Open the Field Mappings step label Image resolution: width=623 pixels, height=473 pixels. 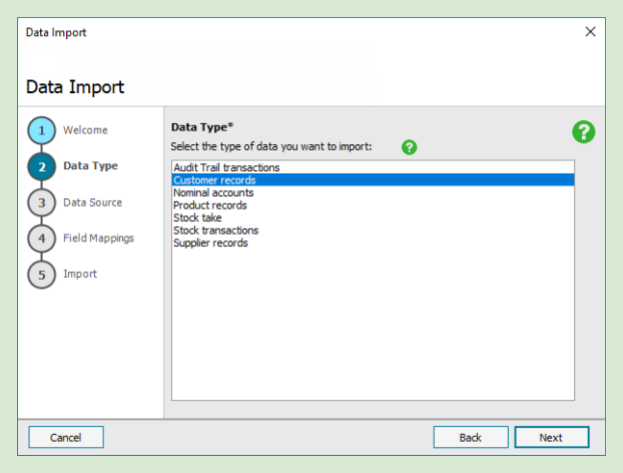(x=98, y=238)
